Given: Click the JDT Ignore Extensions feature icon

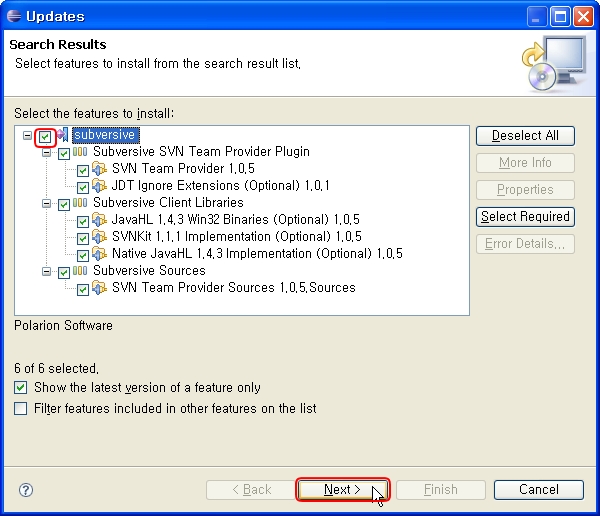Looking at the screenshot, I should 99,185.
